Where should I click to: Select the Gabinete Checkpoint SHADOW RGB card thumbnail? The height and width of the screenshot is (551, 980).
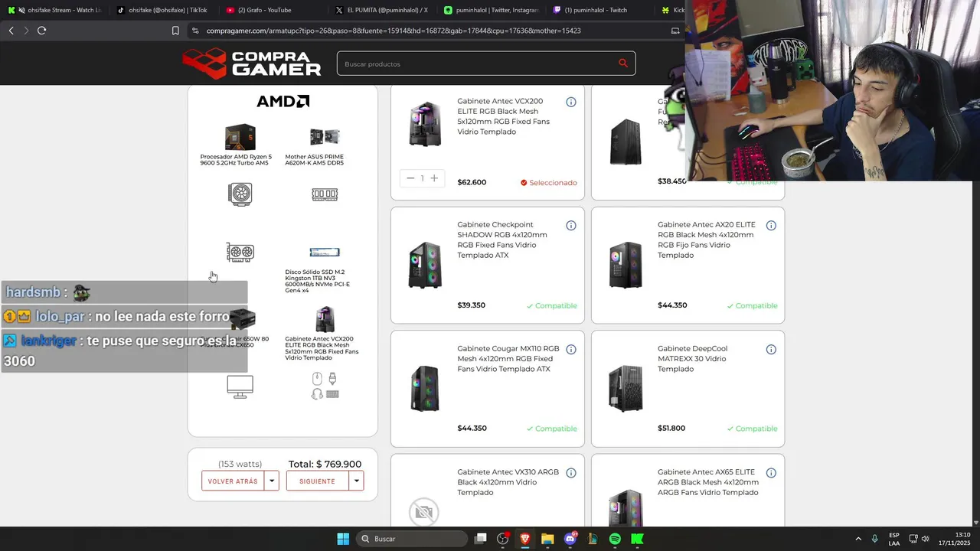coord(425,265)
